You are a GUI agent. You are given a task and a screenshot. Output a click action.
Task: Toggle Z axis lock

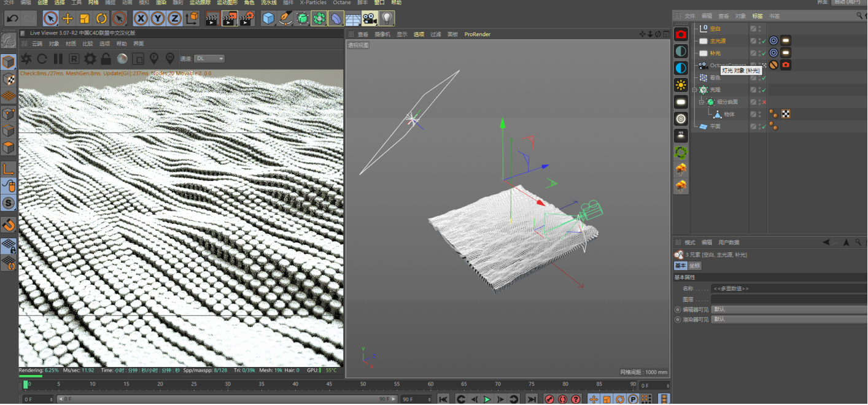point(174,18)
